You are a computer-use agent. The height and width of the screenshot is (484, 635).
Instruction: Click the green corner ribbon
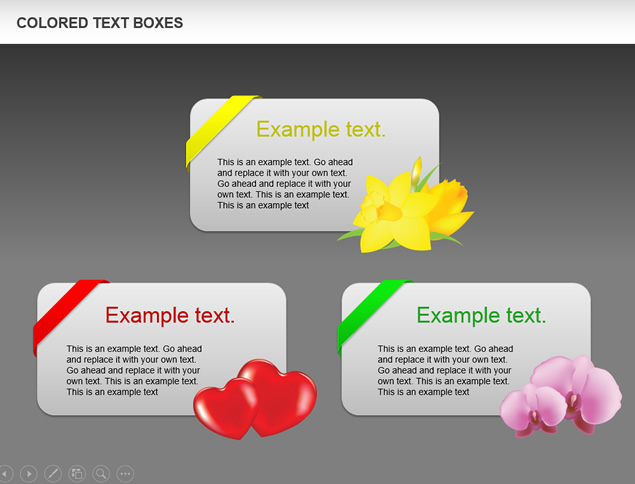click(371, 314)
